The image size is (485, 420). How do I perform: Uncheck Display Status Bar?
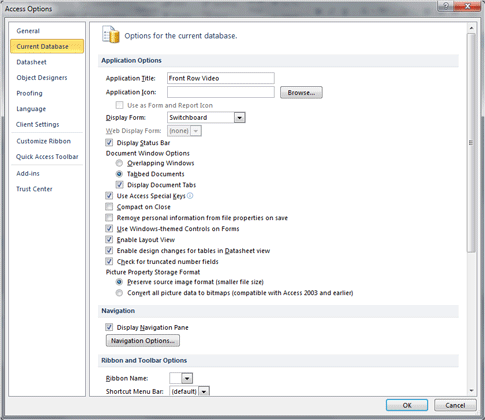point(109,143)
